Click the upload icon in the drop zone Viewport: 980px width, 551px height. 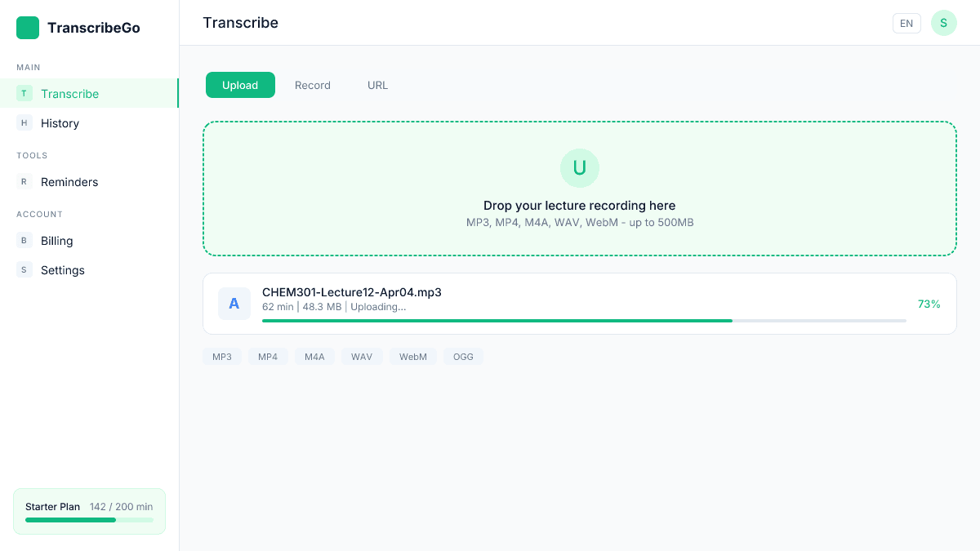(580, 168)
